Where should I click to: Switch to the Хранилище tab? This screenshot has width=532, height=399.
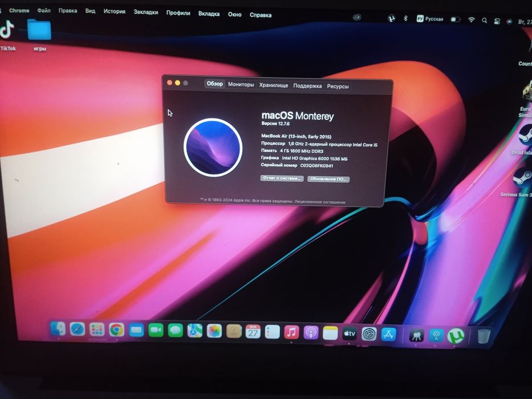click(x=274, y=85)
